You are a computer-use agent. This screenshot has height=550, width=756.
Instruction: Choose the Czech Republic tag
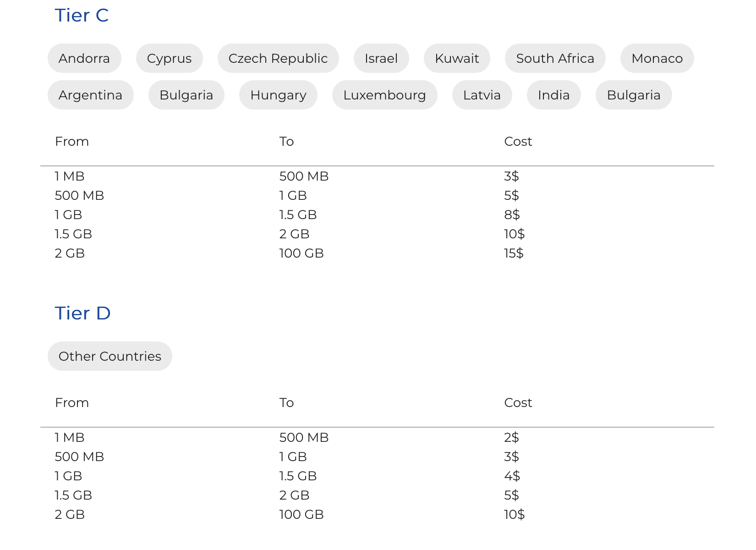[278, 58]
